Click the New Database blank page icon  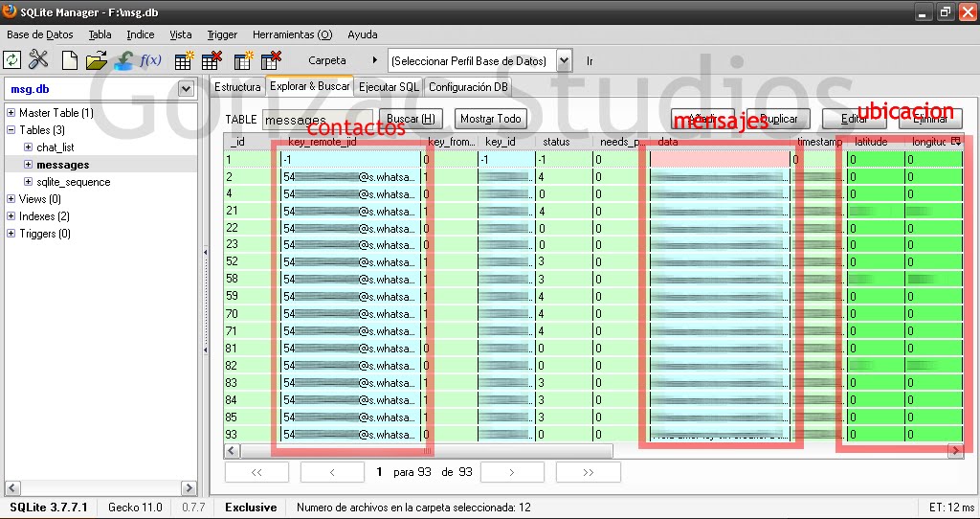[x=69, y=60]
